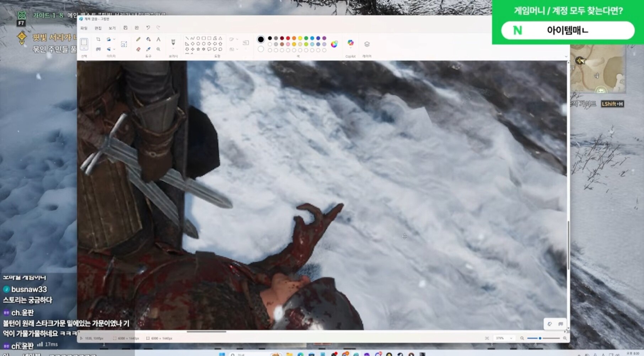Choose the Right triangle shape
The image size is (644, 356).
coord(187,44)
